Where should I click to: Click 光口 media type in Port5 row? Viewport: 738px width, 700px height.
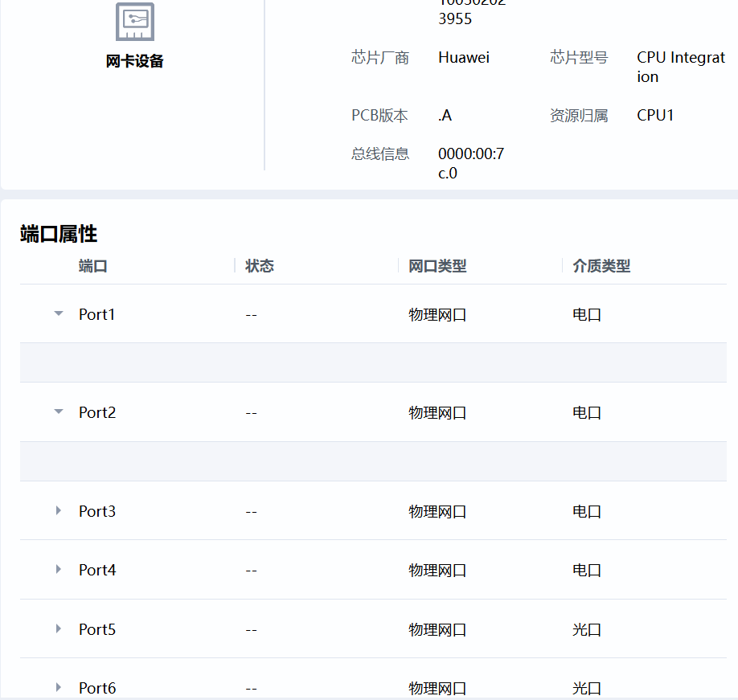[x=587, y=629]
